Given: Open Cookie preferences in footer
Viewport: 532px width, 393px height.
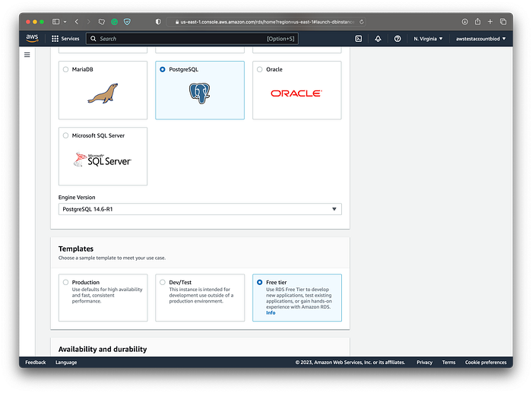Looking at the screenshot, I should pyautogui.click(x=486, y=362).
